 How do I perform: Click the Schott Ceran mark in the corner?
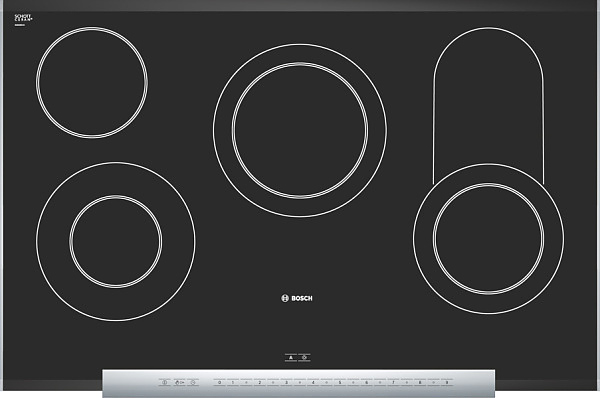(23, 20)
